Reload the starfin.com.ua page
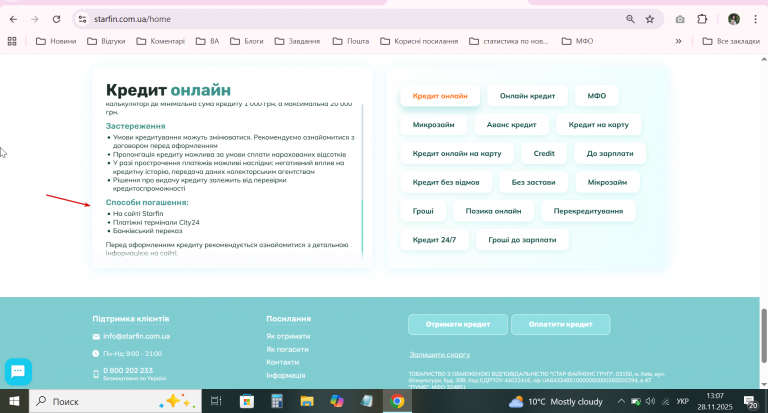 [x=56, y=19]
